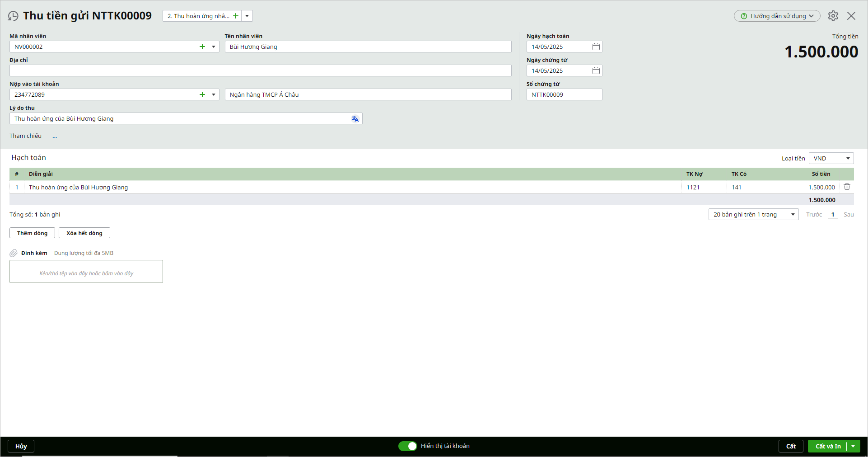The width and height of the screenshot is (868, 457).
Task: Open calendar for Ngày hạch toán
Action: tap(596, 47)
